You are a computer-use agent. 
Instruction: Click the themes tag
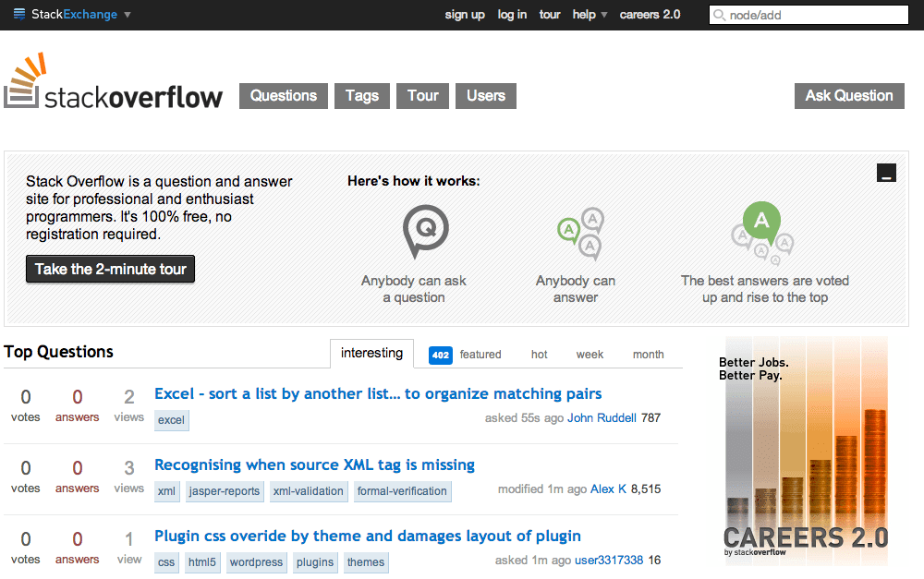click(x=366, y=562)
